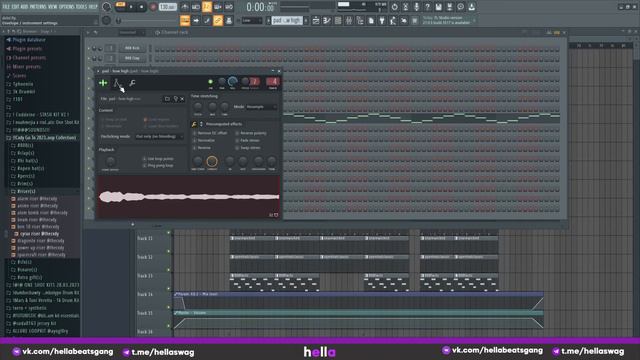Select 'cyran riser' sample in browser
The image size is (640, 360).
pos(39,234)
